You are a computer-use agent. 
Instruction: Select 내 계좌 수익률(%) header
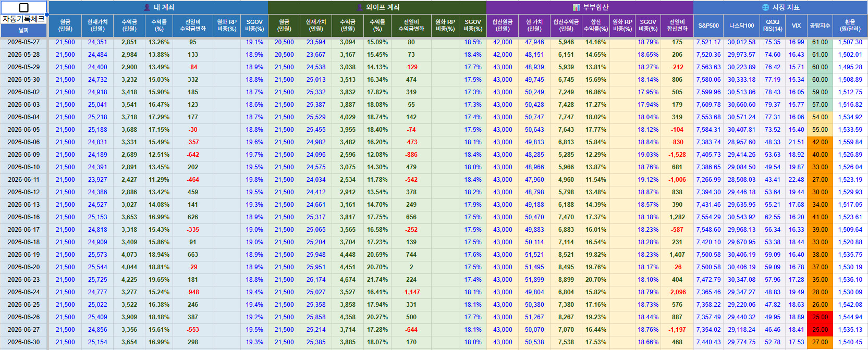click(x=159, y=26)
